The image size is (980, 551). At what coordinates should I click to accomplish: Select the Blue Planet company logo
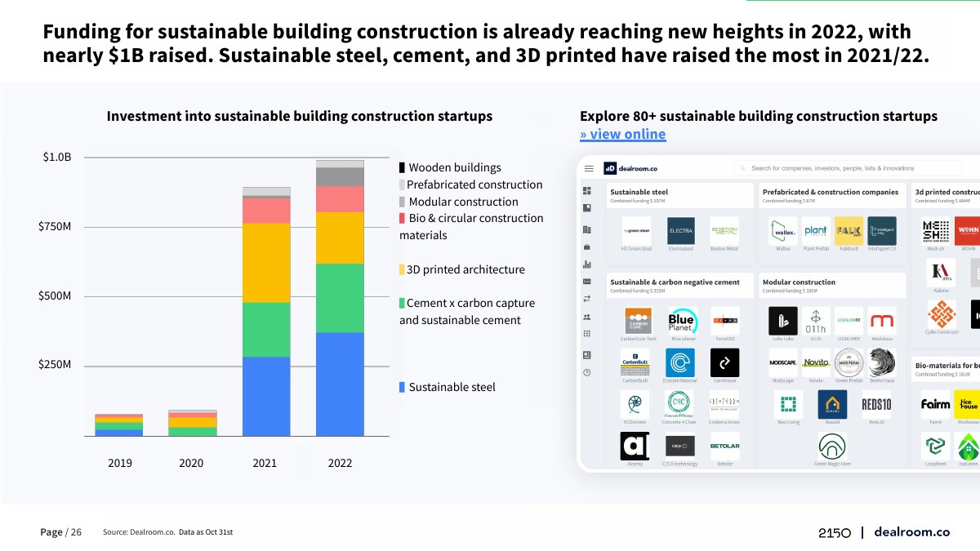tap(681, 321)
